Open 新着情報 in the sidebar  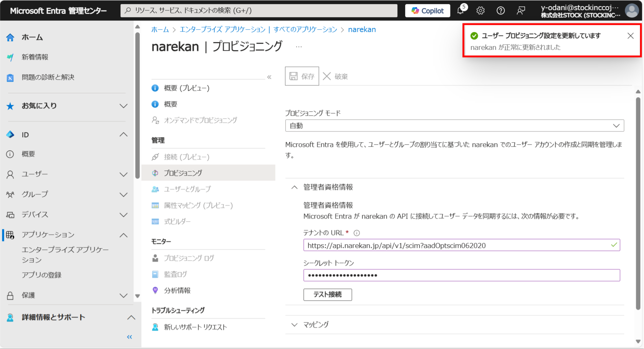click(35, 57)
